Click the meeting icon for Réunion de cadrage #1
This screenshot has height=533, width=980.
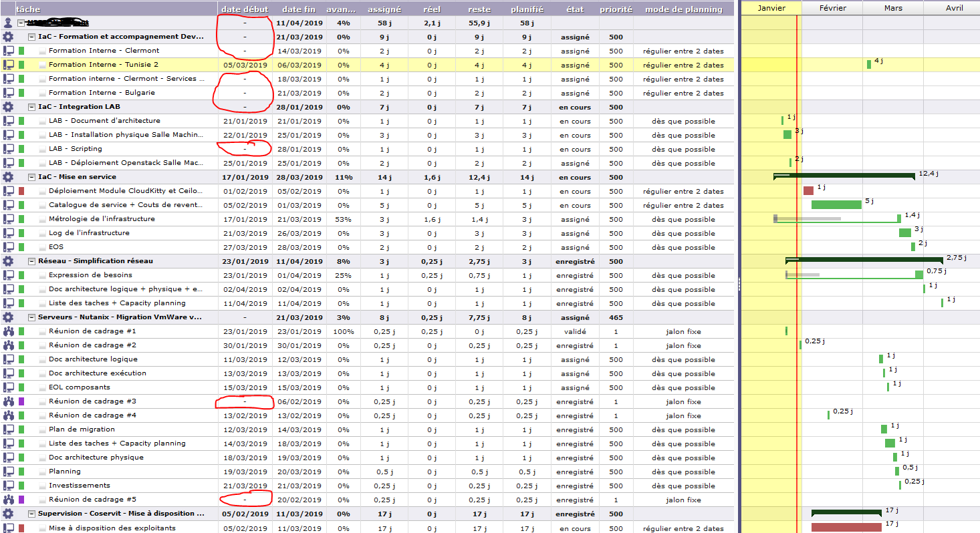pyautogui.click(x=8, y=331)
